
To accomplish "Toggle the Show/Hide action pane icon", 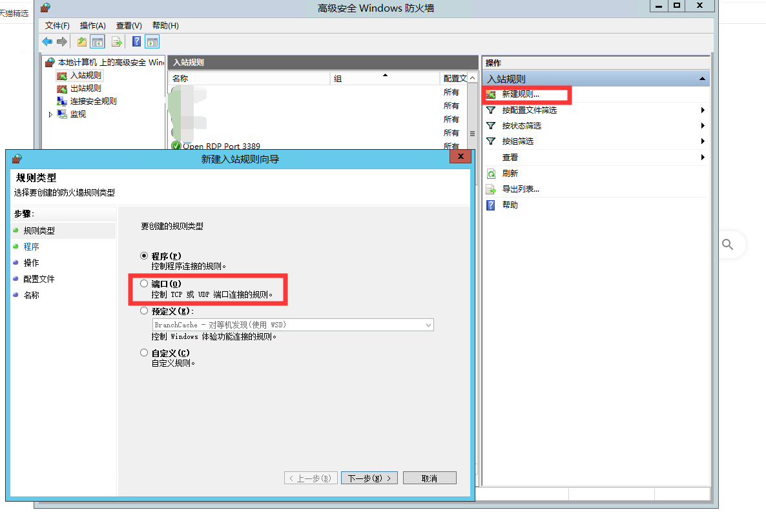I will point(152,41).
